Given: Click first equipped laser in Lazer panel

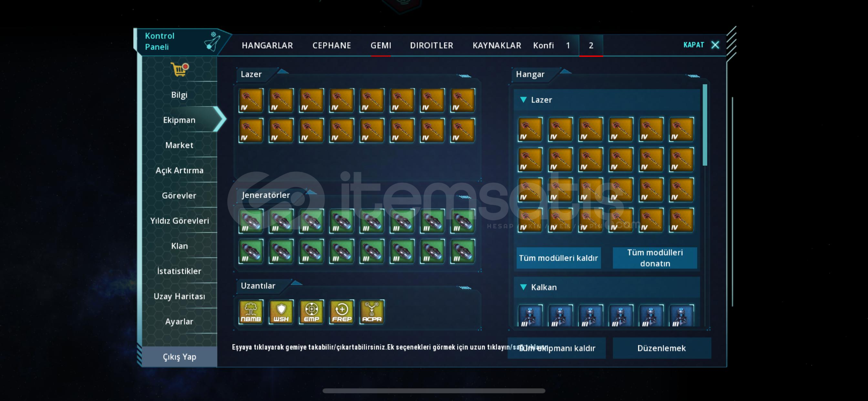Looking at the screenshot, I should pos(251,100).
